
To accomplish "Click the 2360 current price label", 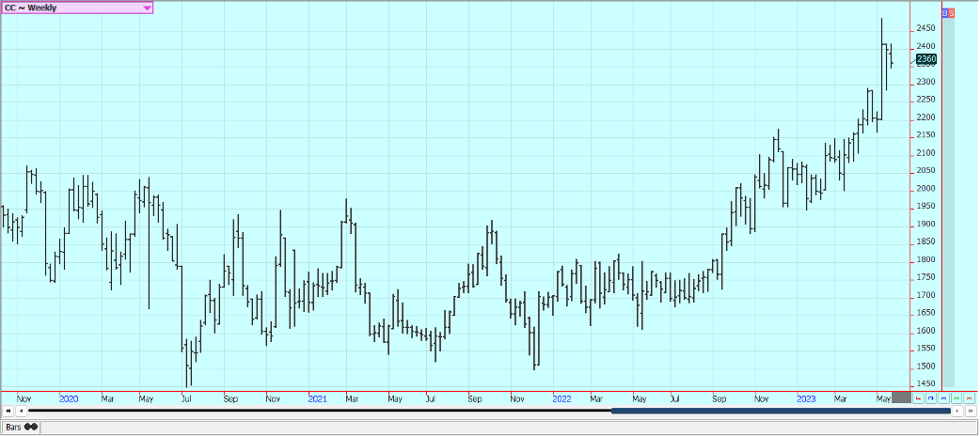I will click(x=925, y=60).
